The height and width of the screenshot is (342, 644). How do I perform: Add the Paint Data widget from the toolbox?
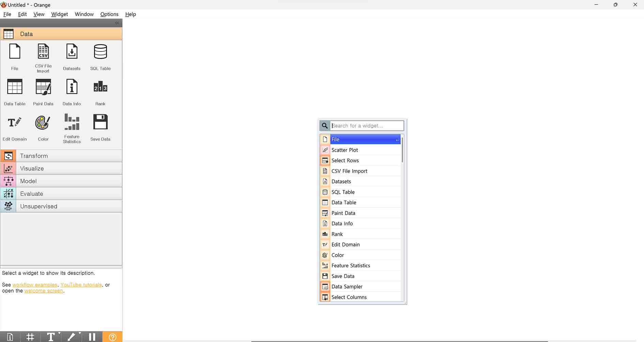(43, 92)
